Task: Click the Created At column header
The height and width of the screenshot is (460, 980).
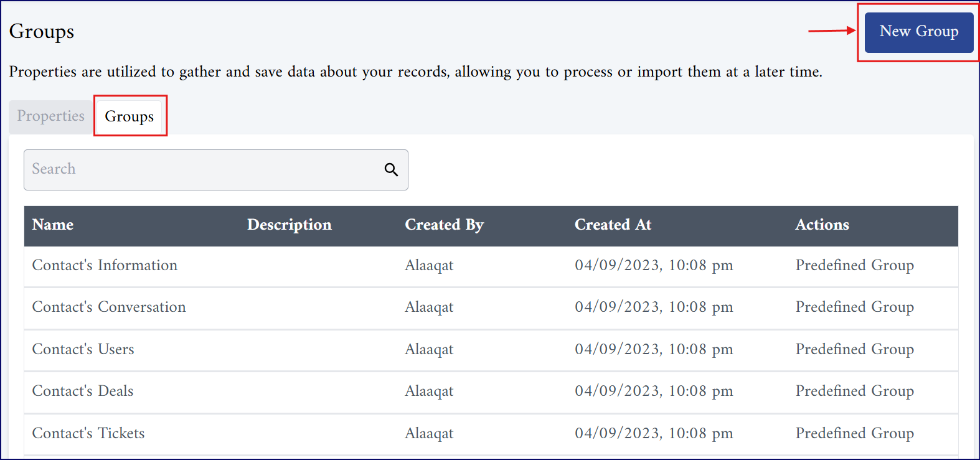Action: coord(613,225)
